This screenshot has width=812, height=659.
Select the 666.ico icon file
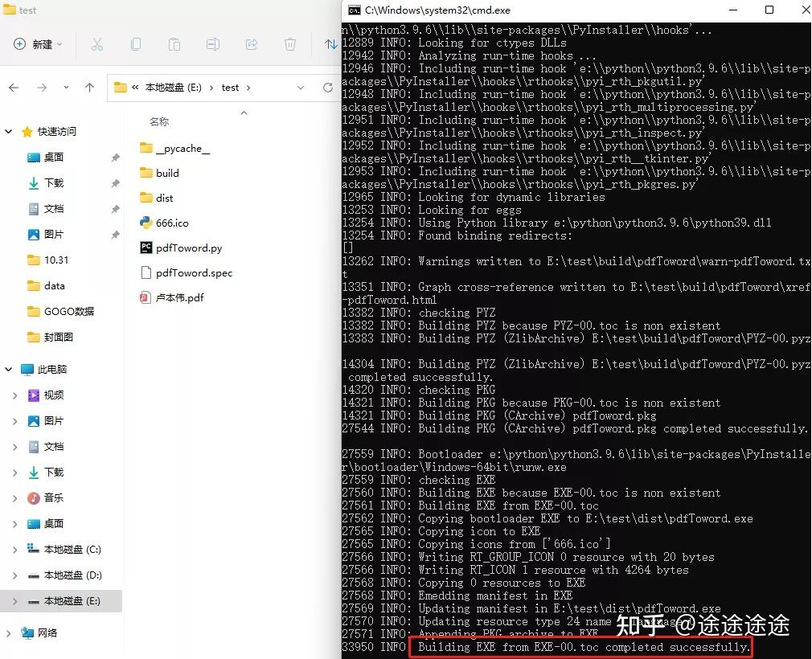pyautogui.click(x=150, y=223)
